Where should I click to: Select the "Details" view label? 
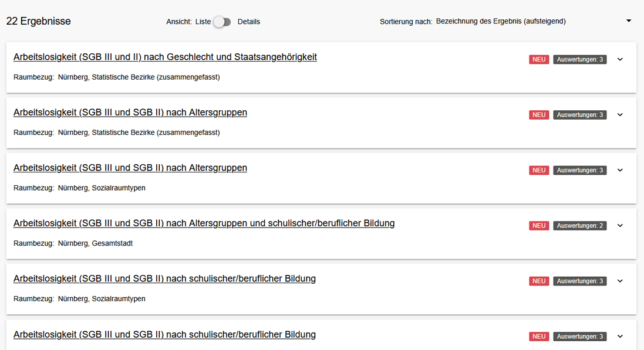[249, 22]
